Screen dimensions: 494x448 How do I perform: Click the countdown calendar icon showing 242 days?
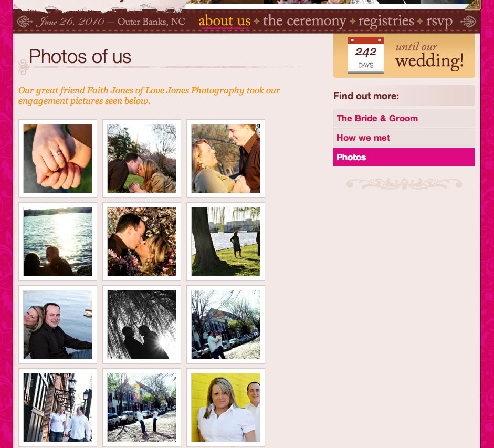[365, 55]
